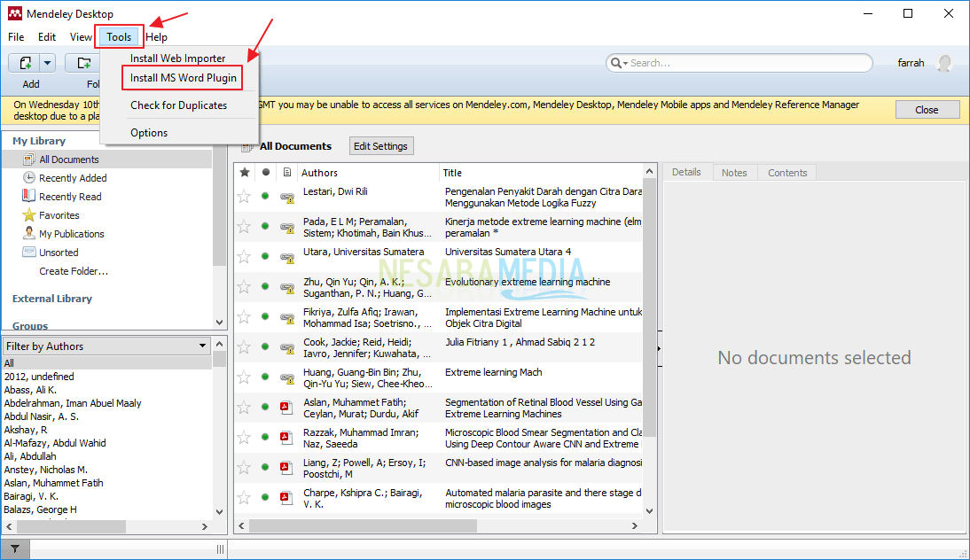Click warning file icon for Lestari, Dwi Rili
The width and height of the screenshot is (970, 560).
coord(287,198)
